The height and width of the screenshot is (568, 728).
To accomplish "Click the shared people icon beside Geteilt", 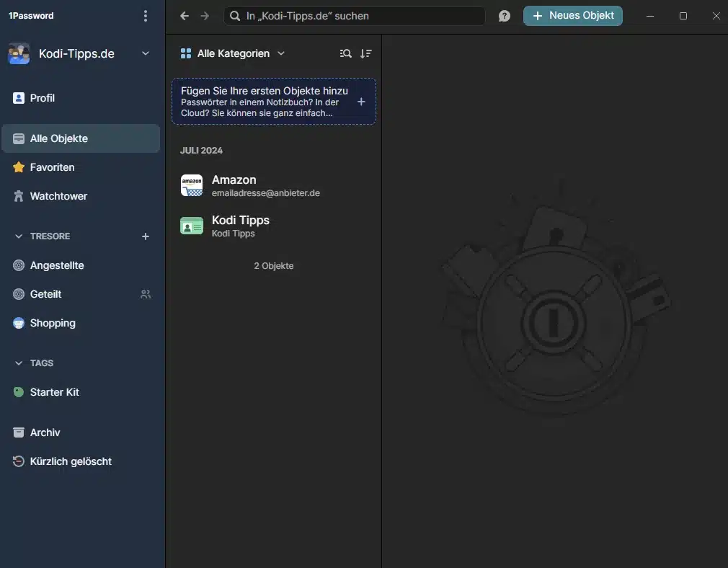I will [146, 294].
